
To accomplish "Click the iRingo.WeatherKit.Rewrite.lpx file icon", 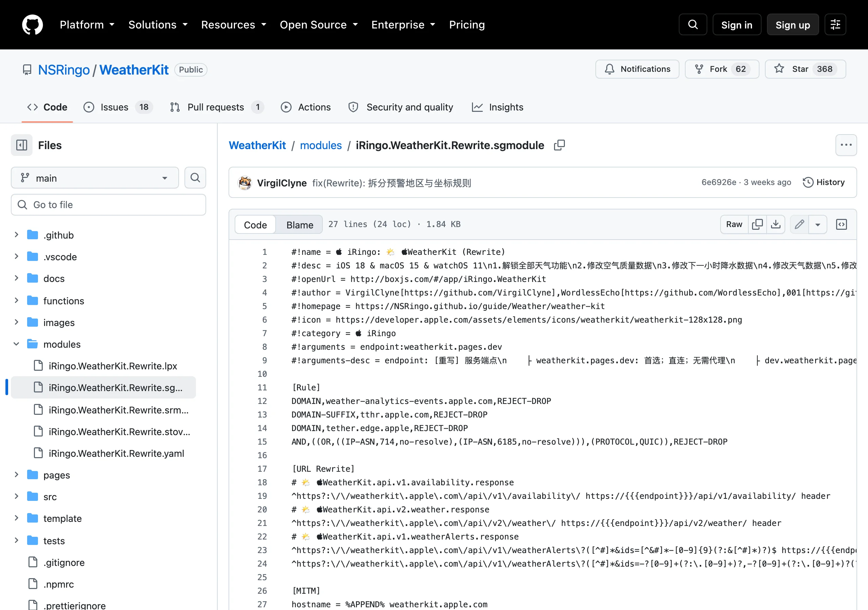I will tap(38, 366).
